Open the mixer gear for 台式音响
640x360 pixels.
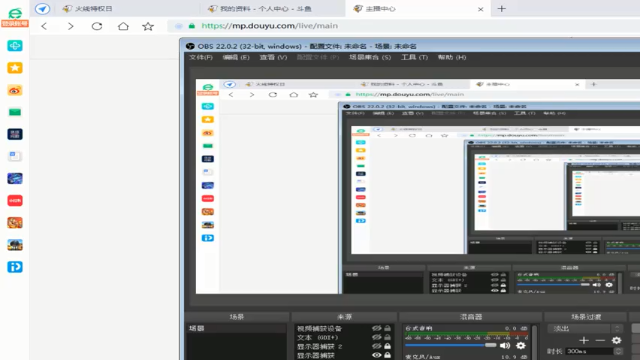point(521,346)
